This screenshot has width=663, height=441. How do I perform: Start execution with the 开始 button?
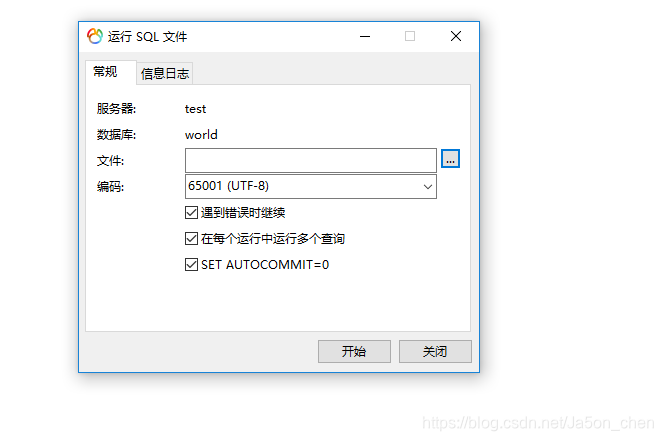[354, 351]
